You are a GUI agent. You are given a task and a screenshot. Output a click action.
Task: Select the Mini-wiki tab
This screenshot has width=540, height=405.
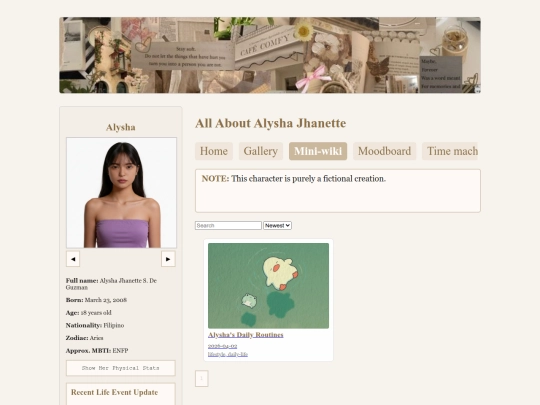point(318,151)
